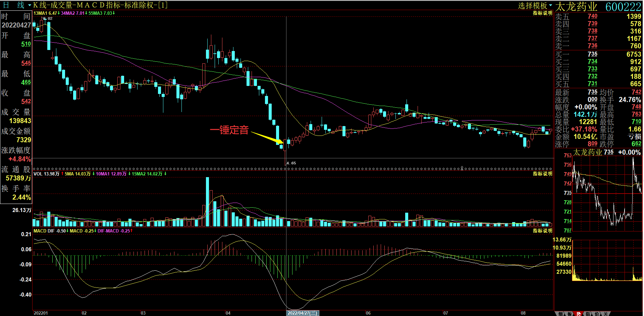644x316 pixels.
Task: Switch to the 价 tab
Action: [x=597, y=314]
